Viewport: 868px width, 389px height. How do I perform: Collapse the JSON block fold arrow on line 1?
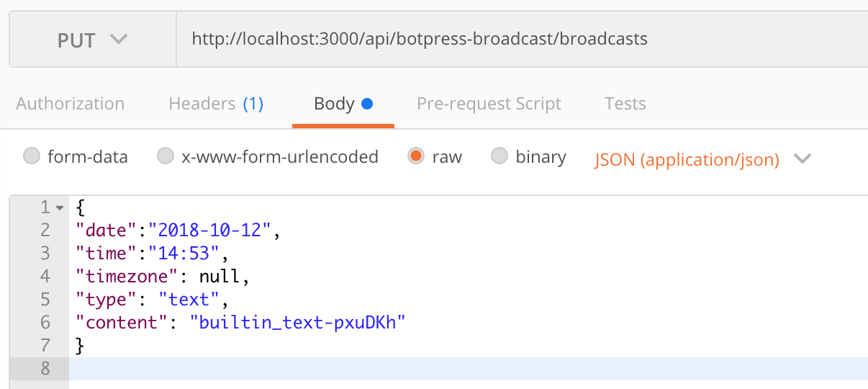60,208
